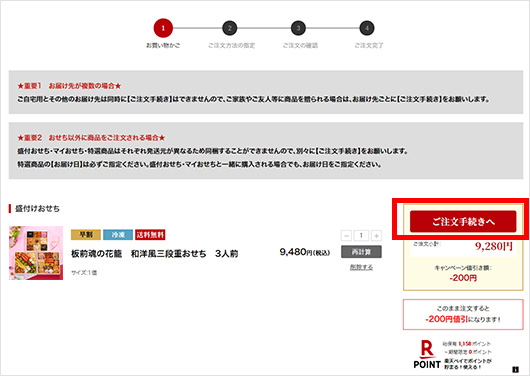Click the お買い物かご step label
The image size is (530, 376).
coord(163,45)
